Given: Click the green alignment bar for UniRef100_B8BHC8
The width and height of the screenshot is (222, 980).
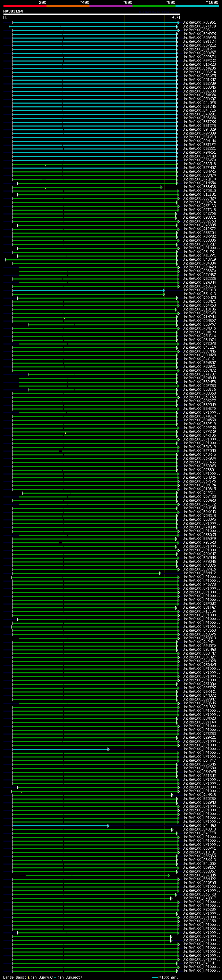Looking at the screenshot, I should point(87,187).
